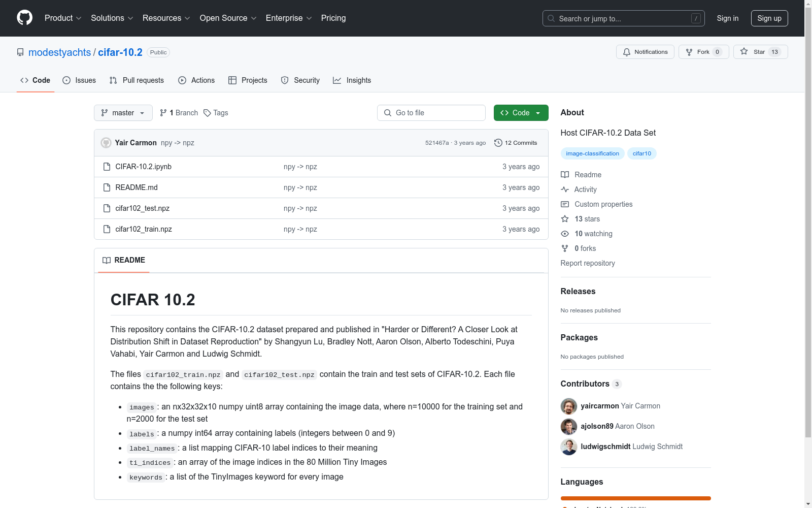Click the fork icon beside 0 forks
812x508 pixels.
[565, 248]
